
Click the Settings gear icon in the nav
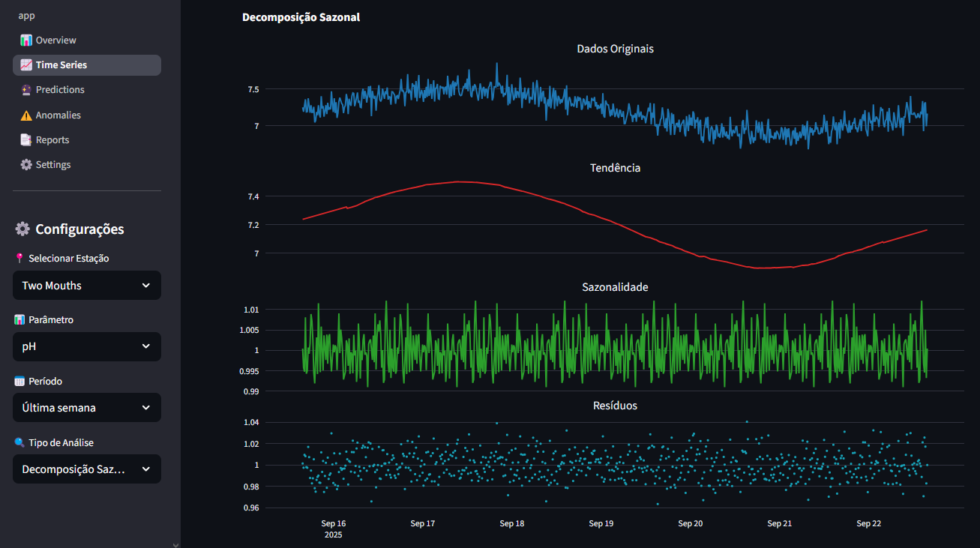point(26,165)
